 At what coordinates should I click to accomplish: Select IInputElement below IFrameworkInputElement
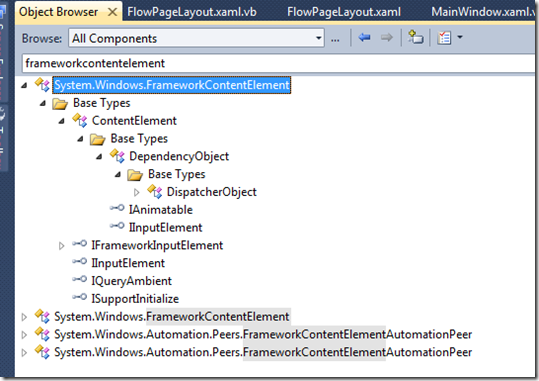(128, 263)
